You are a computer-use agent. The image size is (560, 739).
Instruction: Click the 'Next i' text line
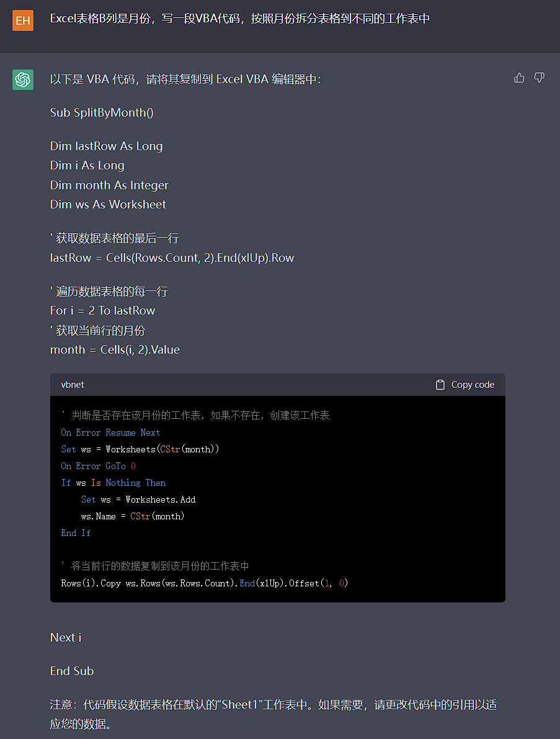[66, 637]
